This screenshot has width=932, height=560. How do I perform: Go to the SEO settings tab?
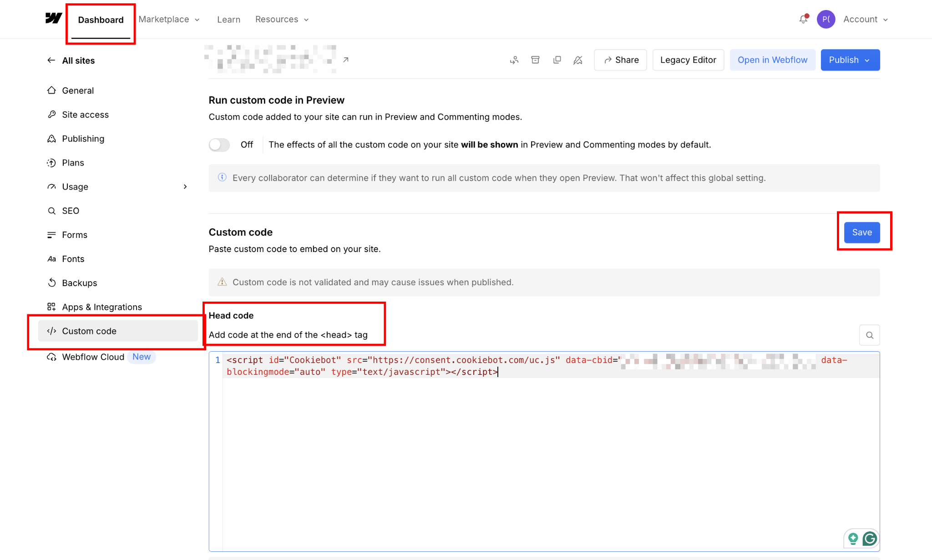point(71,211)
